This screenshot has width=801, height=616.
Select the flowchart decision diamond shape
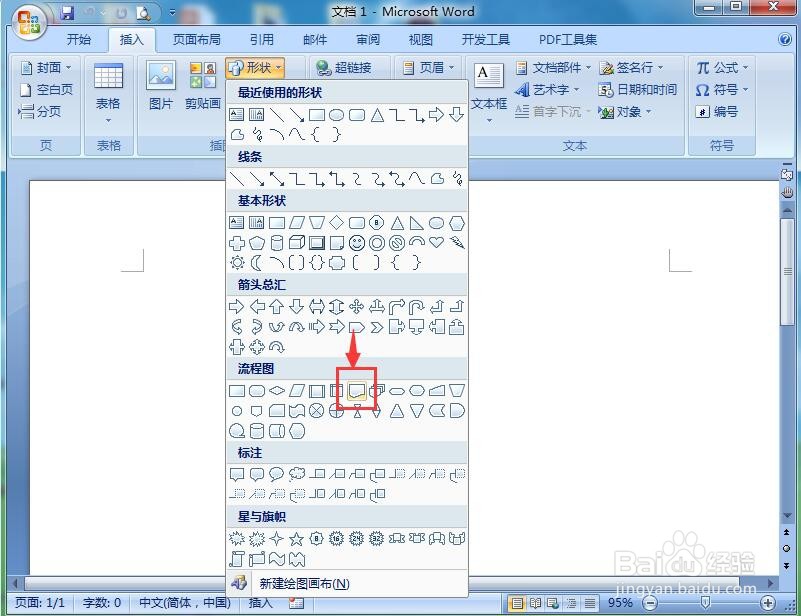point(276,391)
